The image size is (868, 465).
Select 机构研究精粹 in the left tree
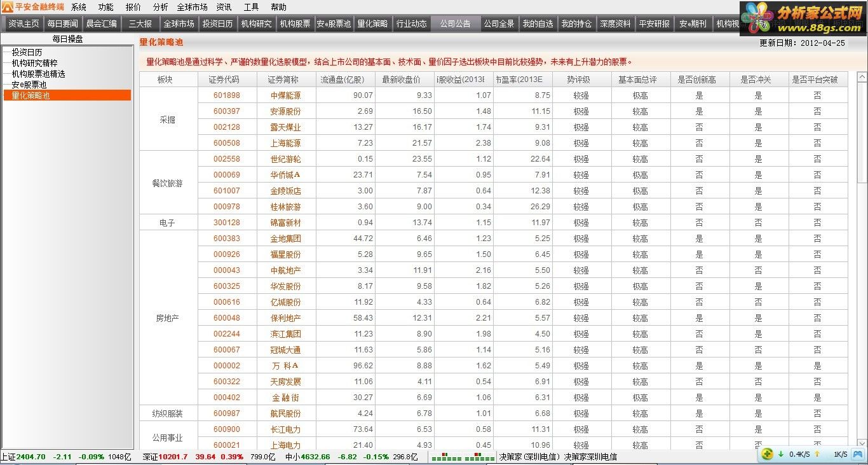tap(34, 63)
